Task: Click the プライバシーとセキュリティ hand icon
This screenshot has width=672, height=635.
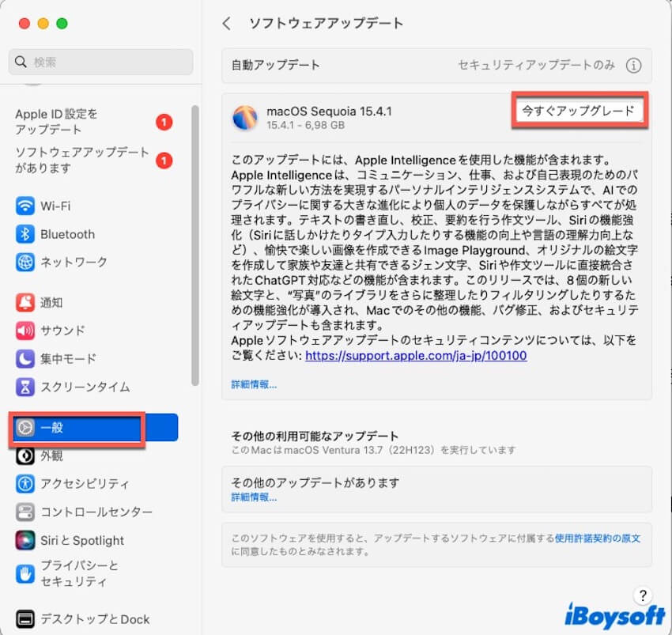Action: 25,573
